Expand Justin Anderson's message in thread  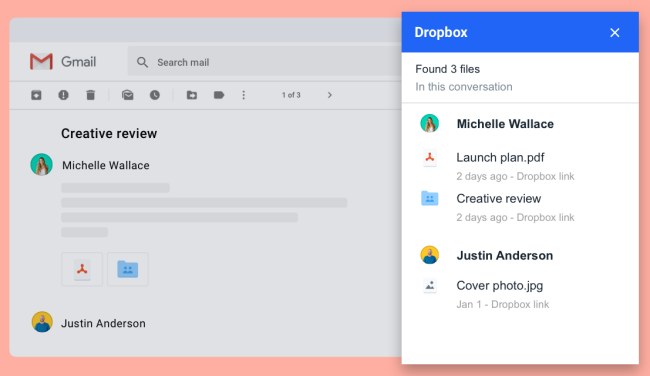(x=103, y=323)
